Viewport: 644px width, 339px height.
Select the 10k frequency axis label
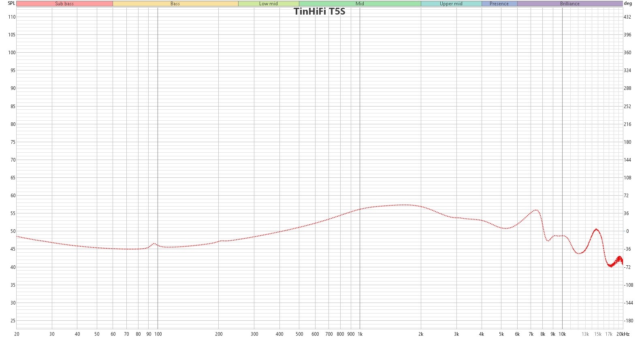562,334
